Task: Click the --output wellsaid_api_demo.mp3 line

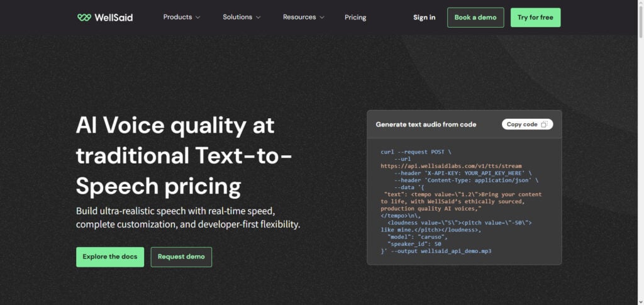Action: (436, 251)
